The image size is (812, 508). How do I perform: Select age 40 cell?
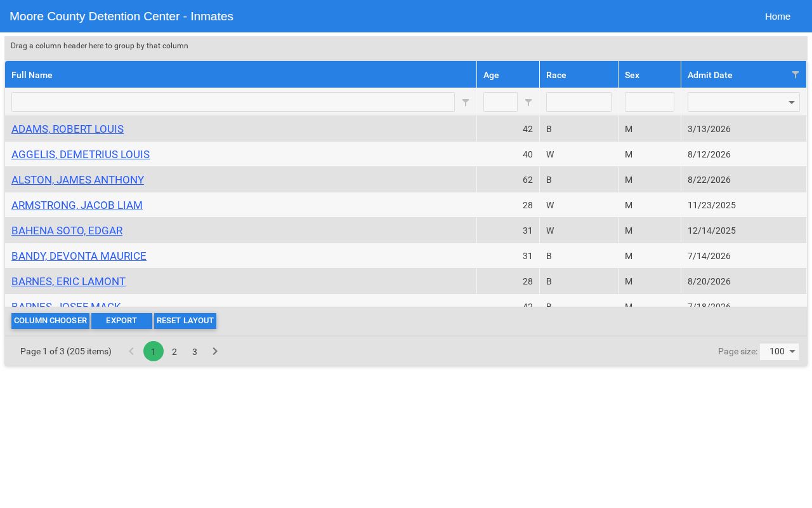point(508,154)
